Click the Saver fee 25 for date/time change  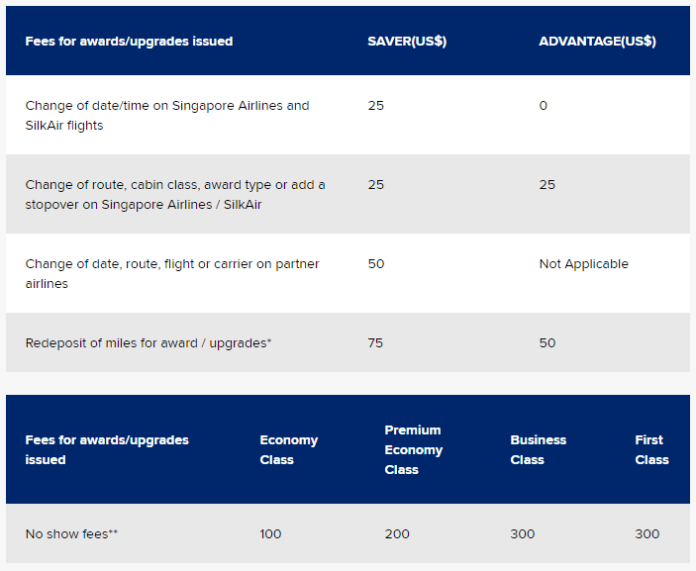pyautogui.click(x=376, y=106)
